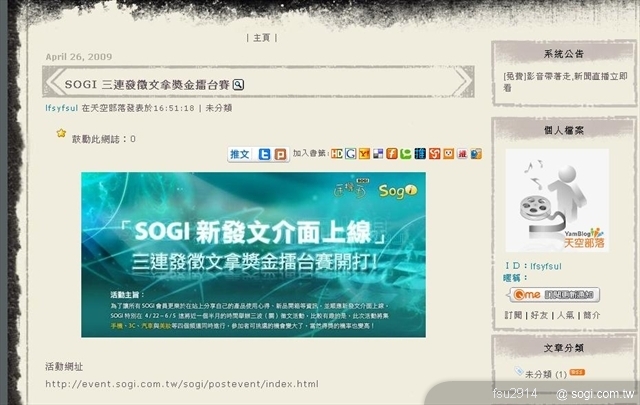Go to the 主頁 home link
Image resolution: width=640 pixels, height=405 pixels.
pos(262,38)
